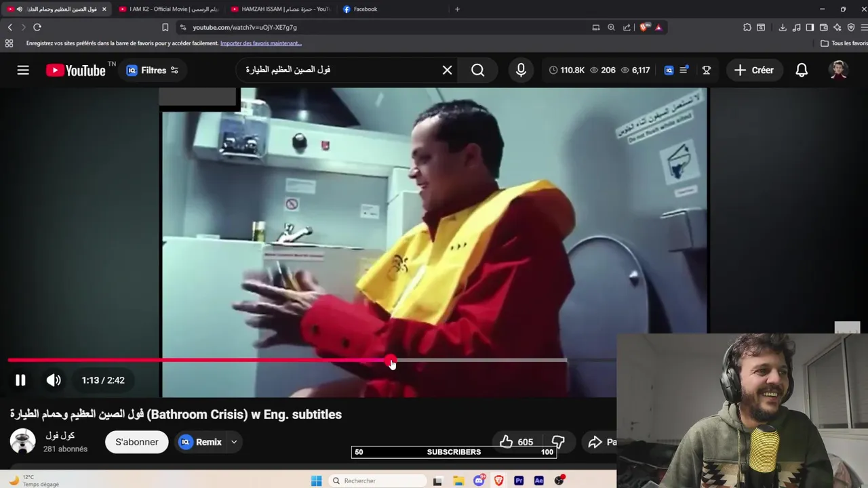The width and height of the screenshot is (868, 488).
Task: Open File Explorer from the taskbar
Action: click(x=458, y=481)
